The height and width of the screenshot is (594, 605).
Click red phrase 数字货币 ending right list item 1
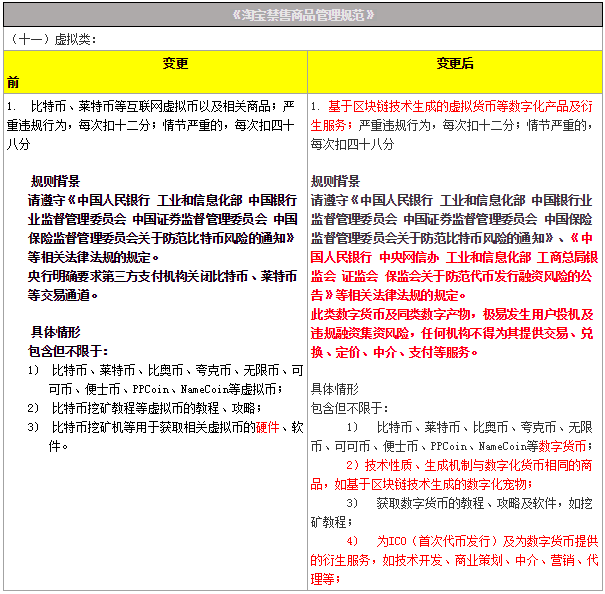(x=565, y=446)
